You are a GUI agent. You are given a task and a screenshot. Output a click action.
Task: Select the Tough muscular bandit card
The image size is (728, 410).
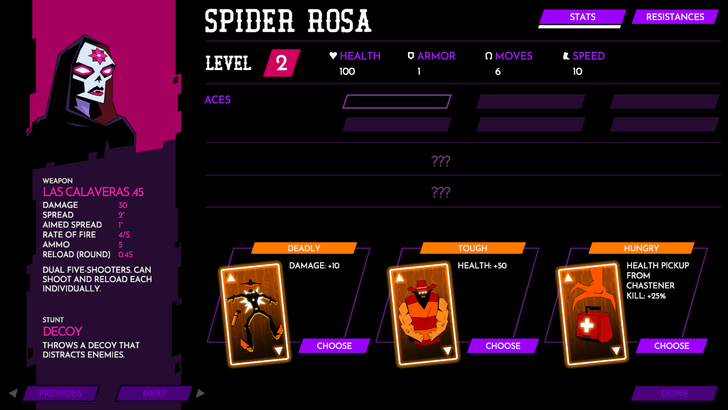tap(424, 314)
